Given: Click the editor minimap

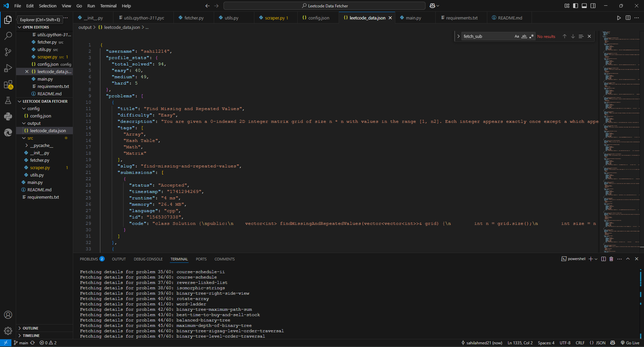Looking at the screenshot, I should 620,141.
